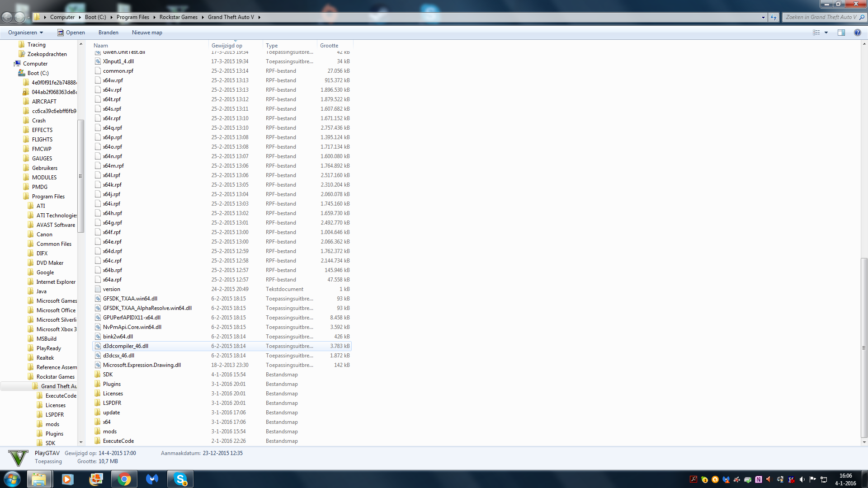Create a new folder with Nieuwe map
The width and height of the screenshot is (868, 488).
147,33
